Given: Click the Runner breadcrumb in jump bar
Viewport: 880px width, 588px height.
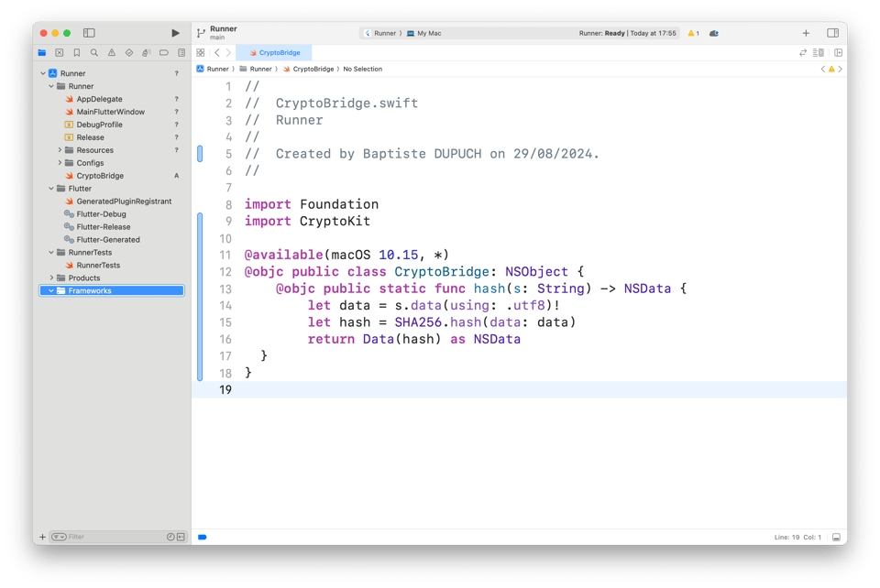Looking at the screenshot, I should 217,69.
